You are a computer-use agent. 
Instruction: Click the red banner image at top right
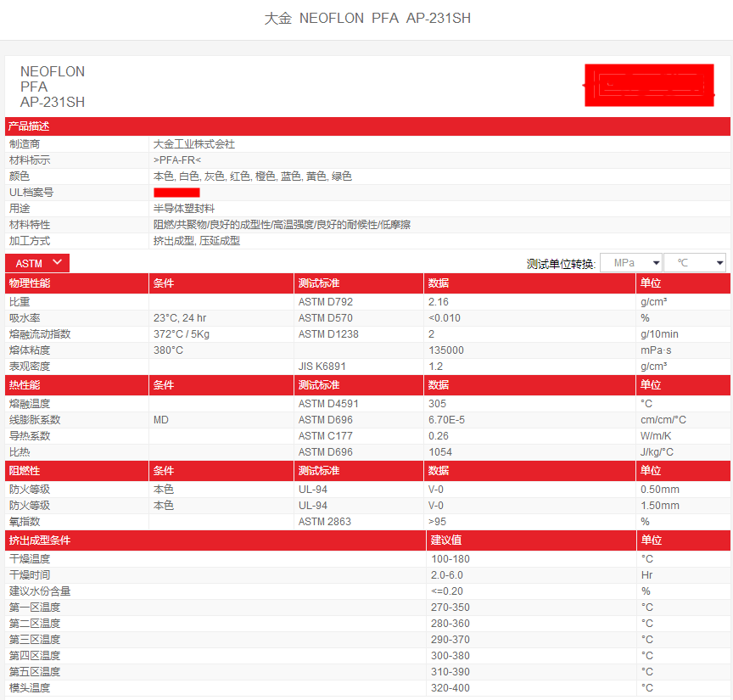(649, 85)
